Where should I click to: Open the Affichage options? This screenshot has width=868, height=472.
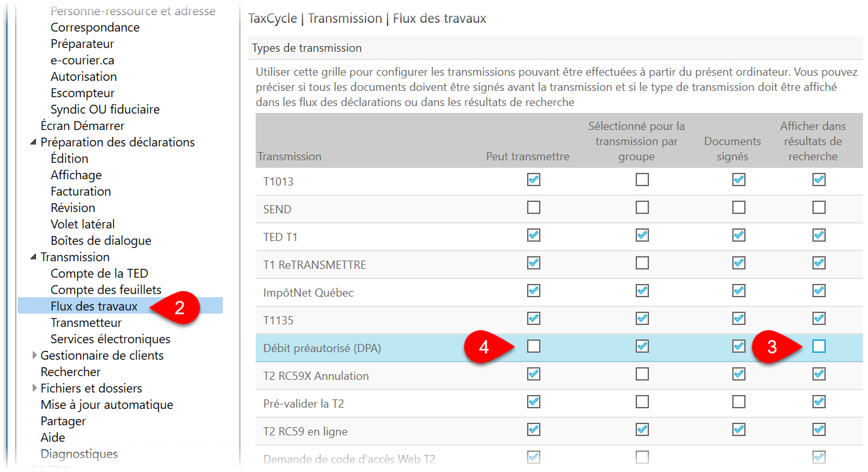(x=76, y=175)
